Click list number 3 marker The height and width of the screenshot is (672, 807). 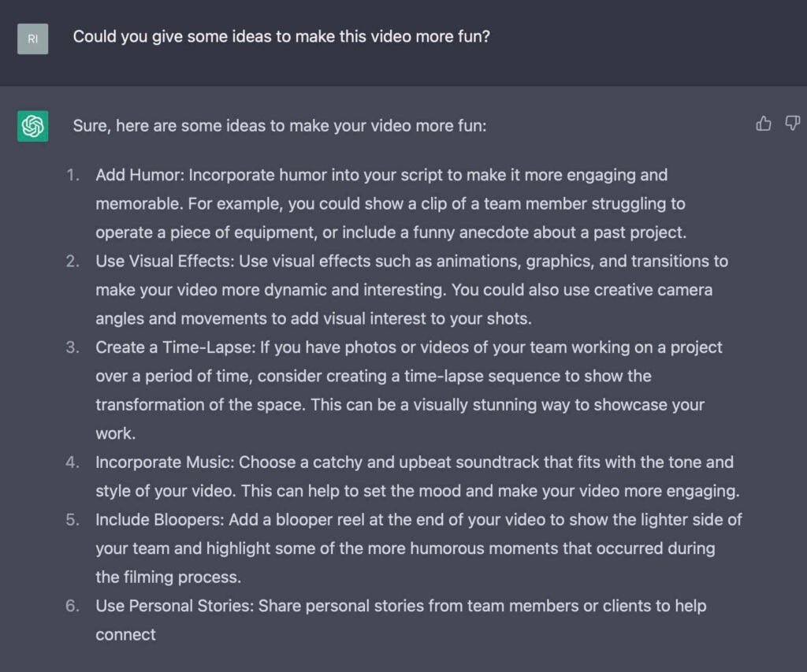click(73, 348)
